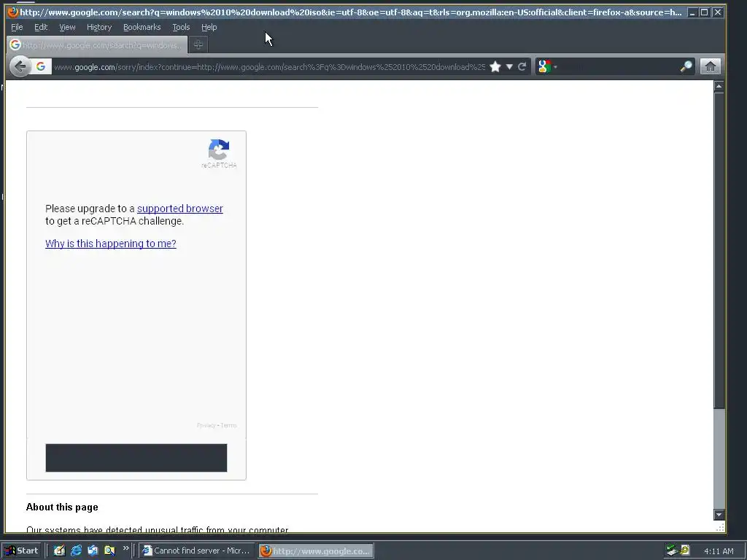Open the View menu
The image size is (747, 560).
pos(67,27)
